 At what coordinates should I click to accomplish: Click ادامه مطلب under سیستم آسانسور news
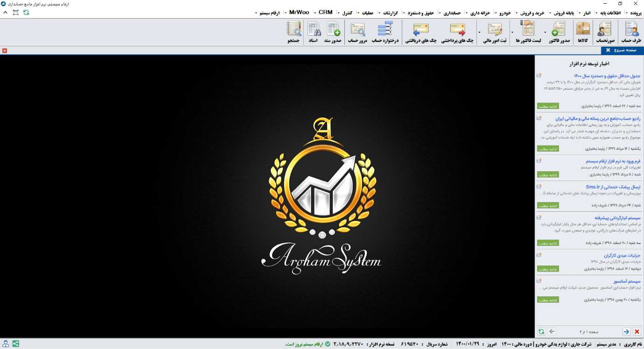click(548, 300)
